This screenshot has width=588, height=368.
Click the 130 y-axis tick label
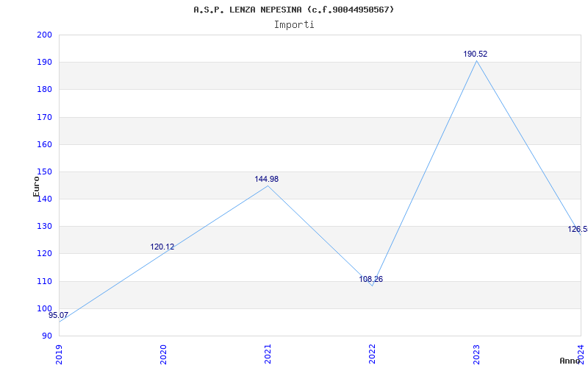[x=44, y=227]
